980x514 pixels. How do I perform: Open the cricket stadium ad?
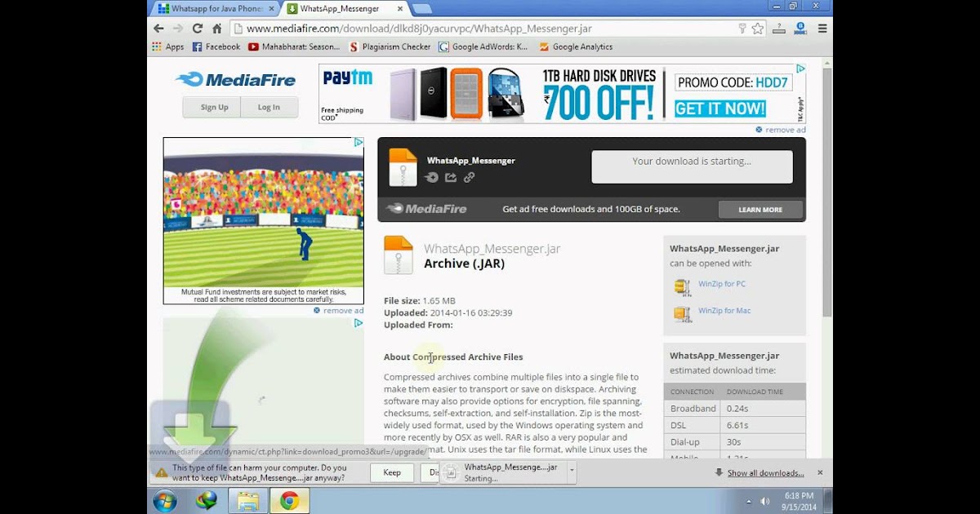click(x=263, y=220)
